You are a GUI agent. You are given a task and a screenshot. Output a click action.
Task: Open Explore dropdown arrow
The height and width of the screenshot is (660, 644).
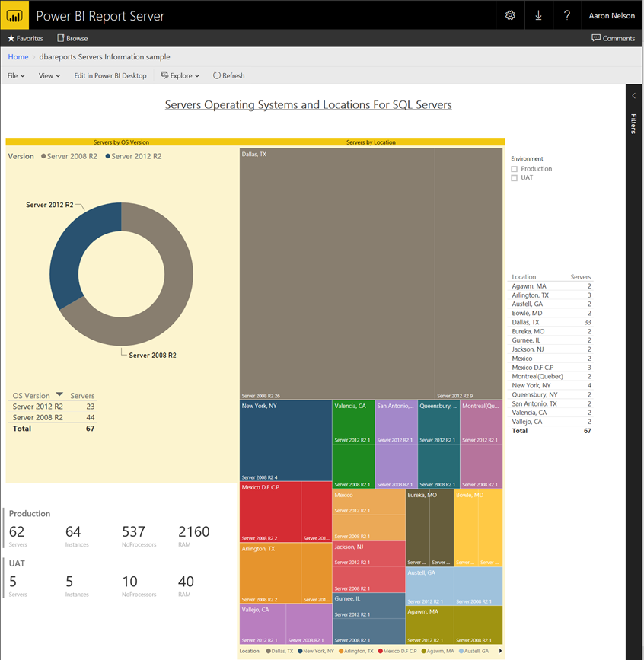click(x=197, y=76)
